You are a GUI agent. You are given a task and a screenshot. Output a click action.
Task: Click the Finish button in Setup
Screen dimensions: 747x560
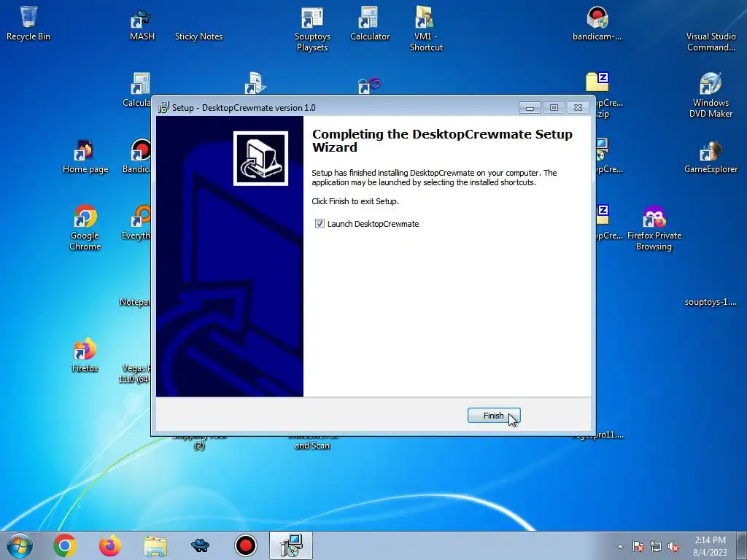coord(494,416)
